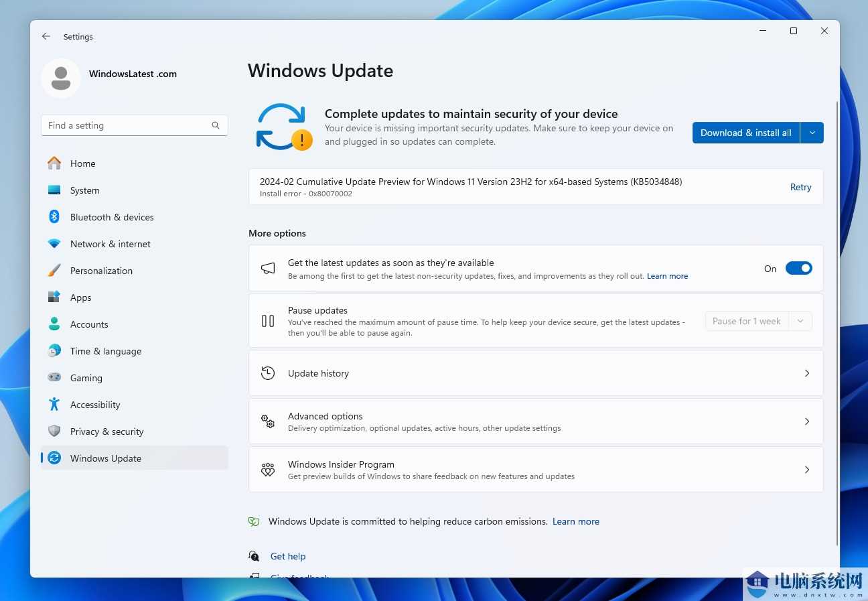Image resolution: width=868 pixels, height=601 pixels.
Task: Click the back arrow in Settings
Action: [x=46, y=36]
